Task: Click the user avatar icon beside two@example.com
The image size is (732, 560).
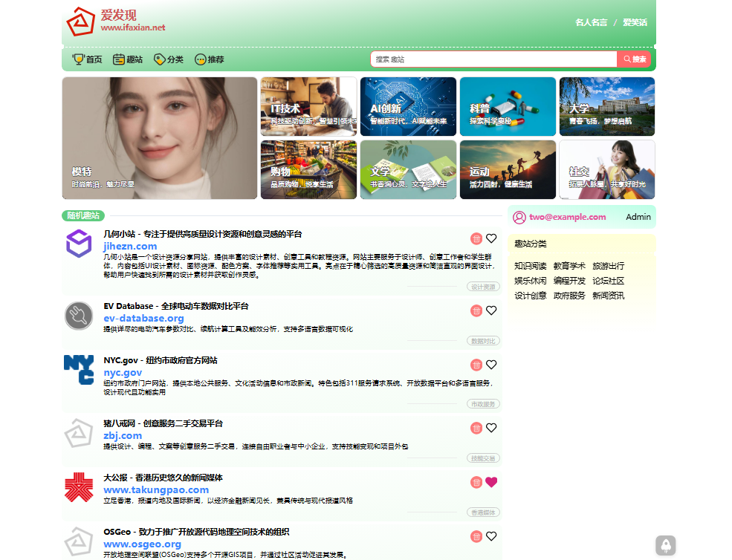Action: pos(519,217)
